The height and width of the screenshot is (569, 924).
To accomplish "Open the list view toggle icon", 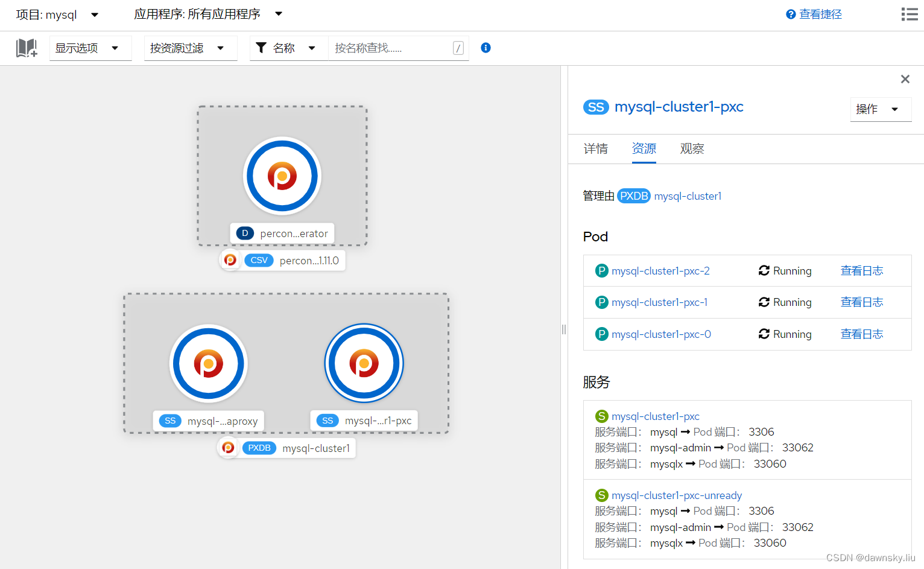I will pos(910,14).
